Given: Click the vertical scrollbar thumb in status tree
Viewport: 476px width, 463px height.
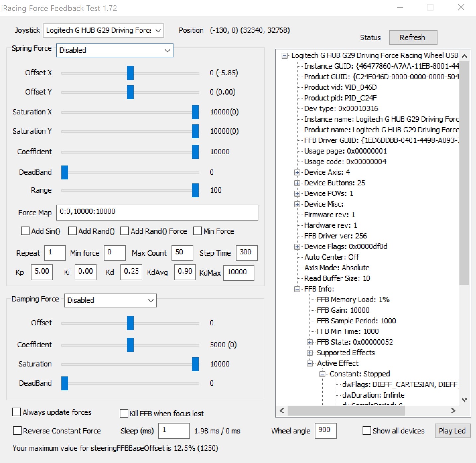Looking at the screenshot, I should click(464, 173).
